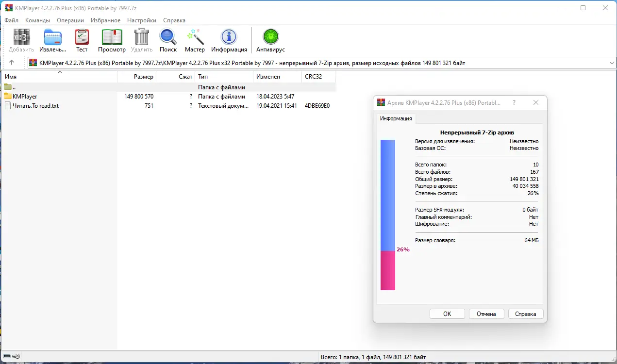Click the leftmost status bar icon
Viewport: 617px width, 364px height.
coord(6,356)
